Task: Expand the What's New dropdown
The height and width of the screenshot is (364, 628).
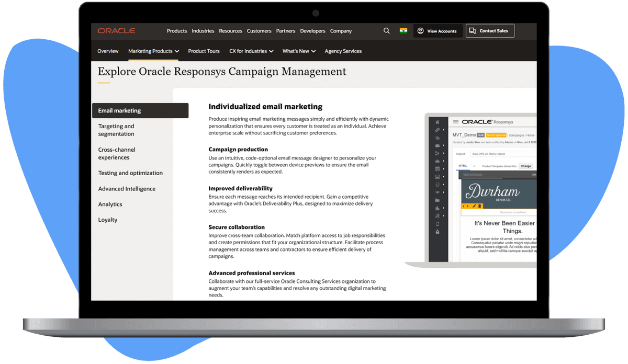Action: (x=298, y=51)
